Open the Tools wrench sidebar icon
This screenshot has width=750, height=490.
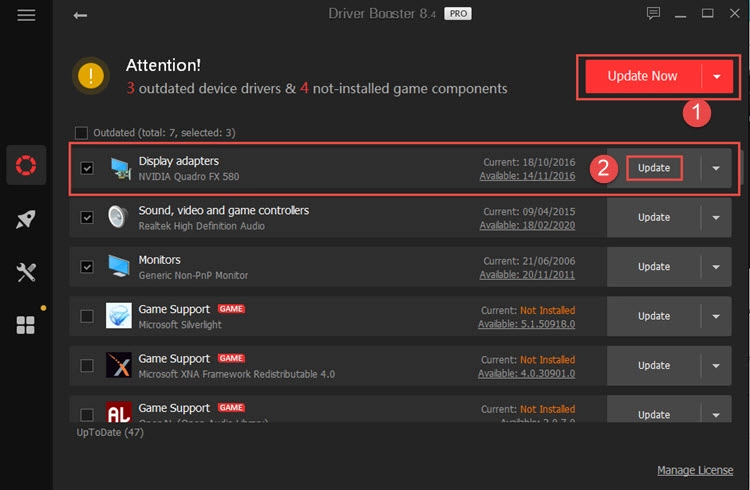[26, 272]
